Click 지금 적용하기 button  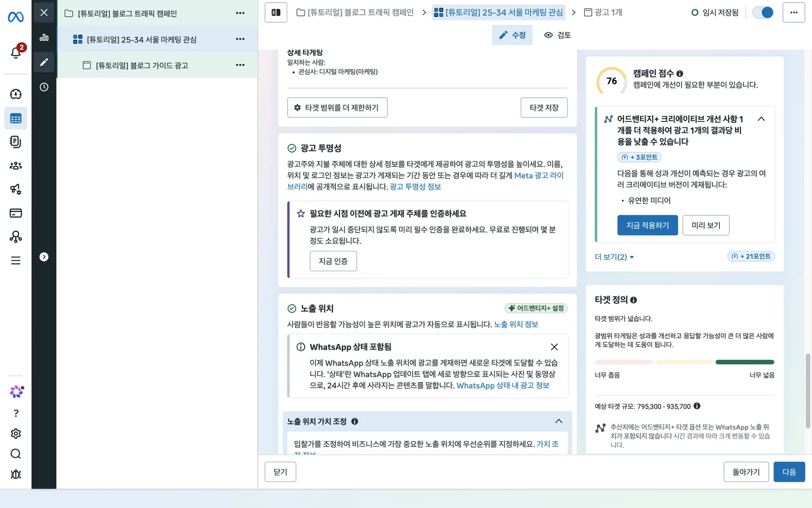pos(648,225)
